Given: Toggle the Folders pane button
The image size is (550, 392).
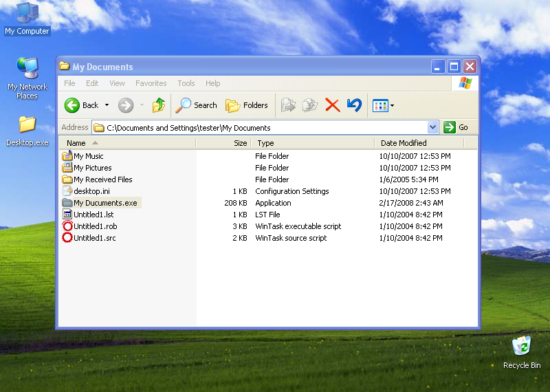Looking at the screenshot, I should pyautogui.click(x=247, y=105).
